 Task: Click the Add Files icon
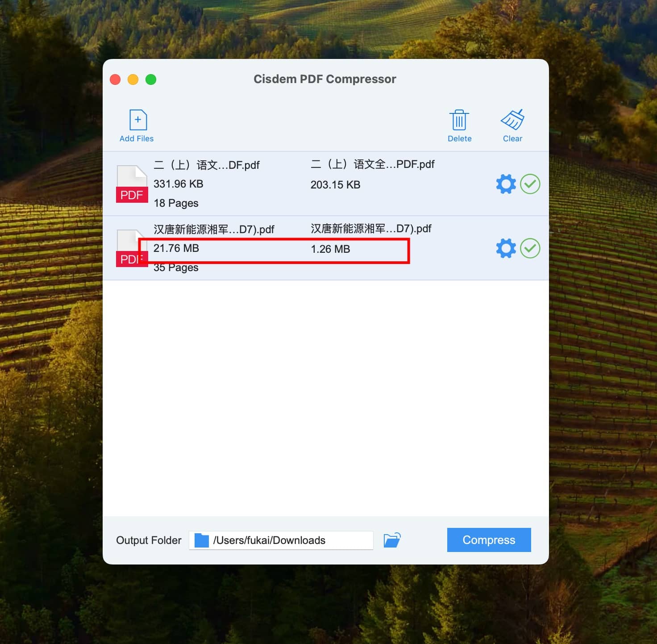pos(138,120)
